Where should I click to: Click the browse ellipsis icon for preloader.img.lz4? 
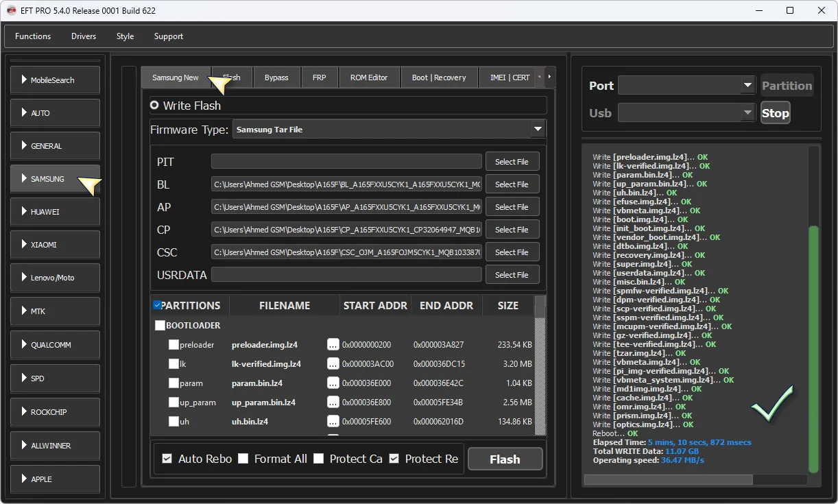click(x=333, y=345)
